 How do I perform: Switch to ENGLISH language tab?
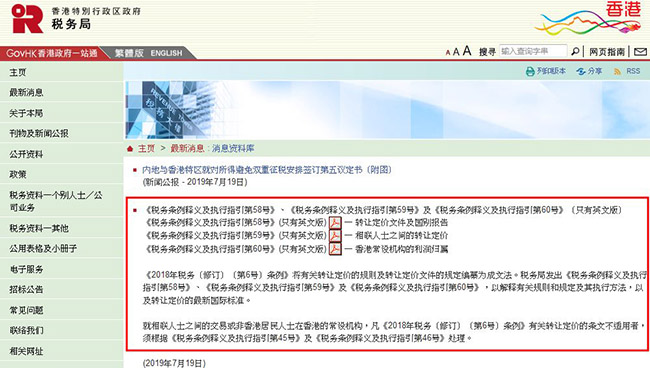166,53
